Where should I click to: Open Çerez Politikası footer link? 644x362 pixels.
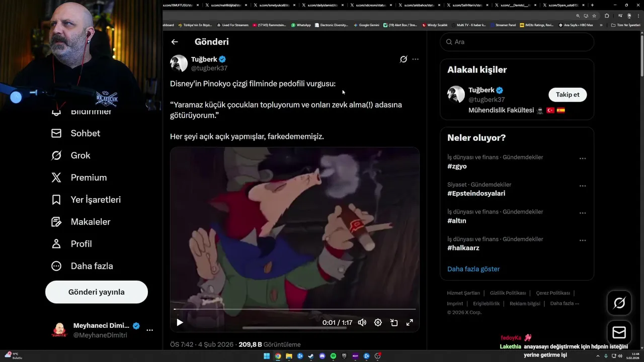coord(553,293)
